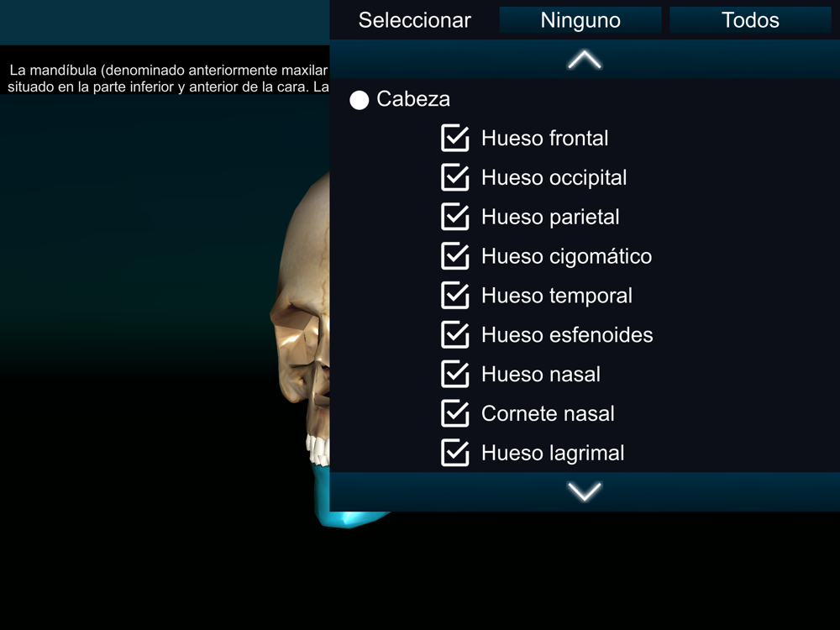Click the up chevron arrow
The image size is (840, 630).
pyautogui.click(x=585, y=60)
